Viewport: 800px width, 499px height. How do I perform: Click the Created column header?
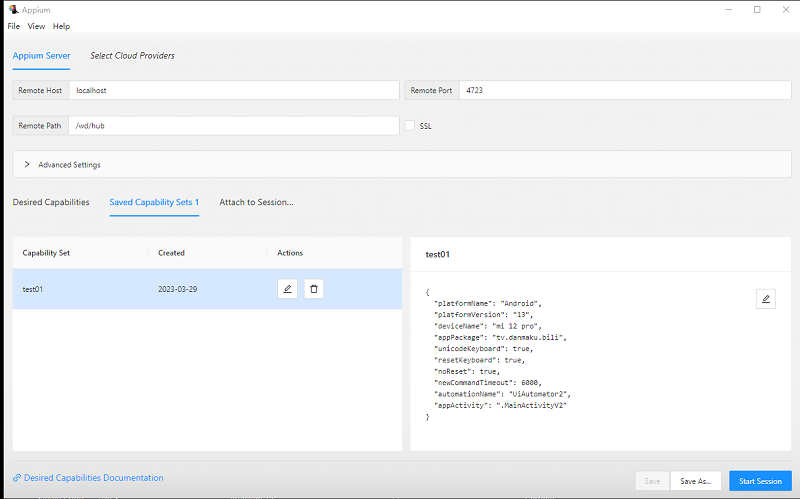tap(171, 253)
